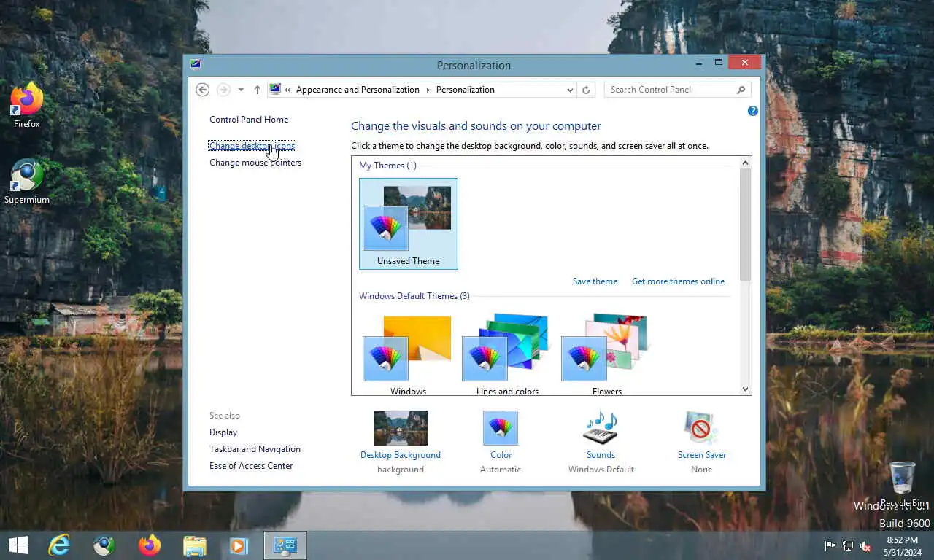This screenshot has height=560, width=934.
Task: Click the Color text link
Action: [501, 455]
